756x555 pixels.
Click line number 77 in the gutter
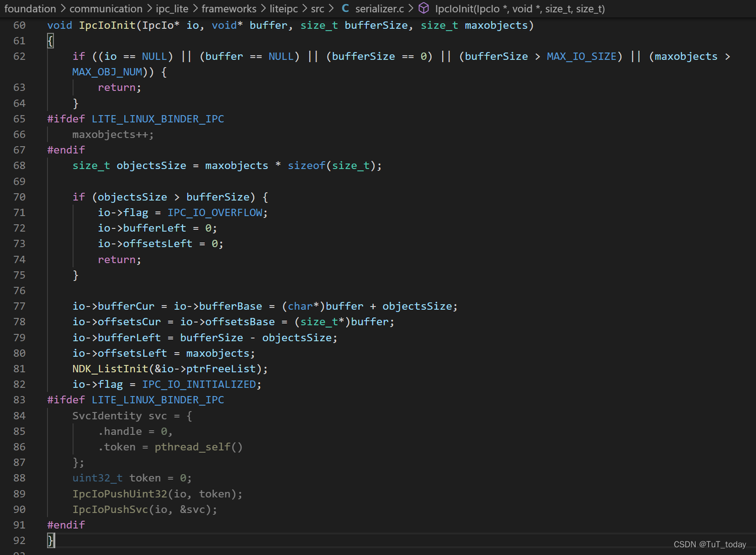tap(19, 306)
